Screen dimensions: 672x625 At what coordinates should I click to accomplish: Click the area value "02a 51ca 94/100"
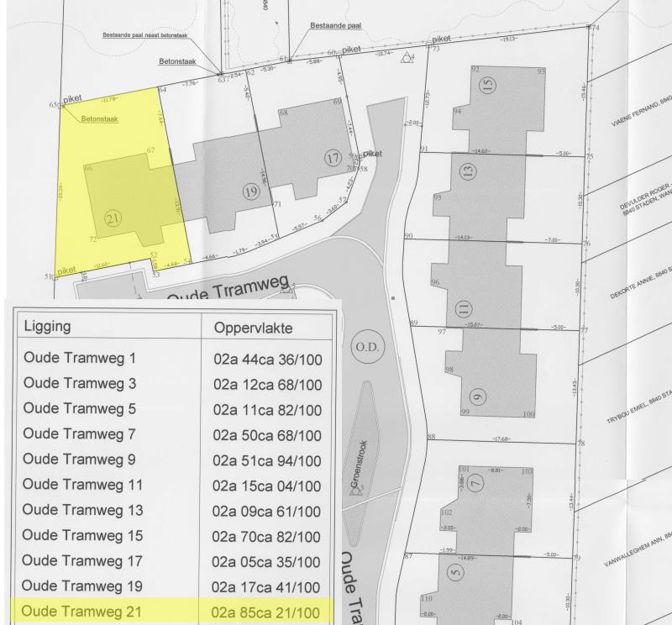[267, 461]
